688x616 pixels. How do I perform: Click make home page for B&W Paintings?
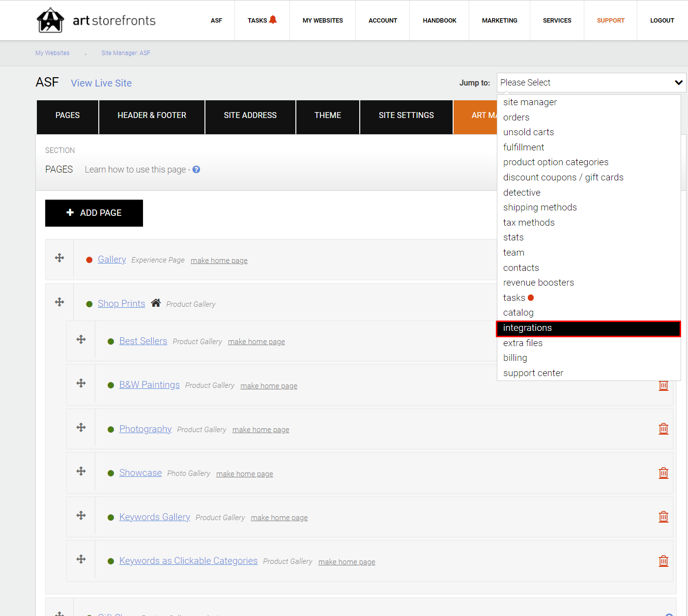click(x=269, y=386)
